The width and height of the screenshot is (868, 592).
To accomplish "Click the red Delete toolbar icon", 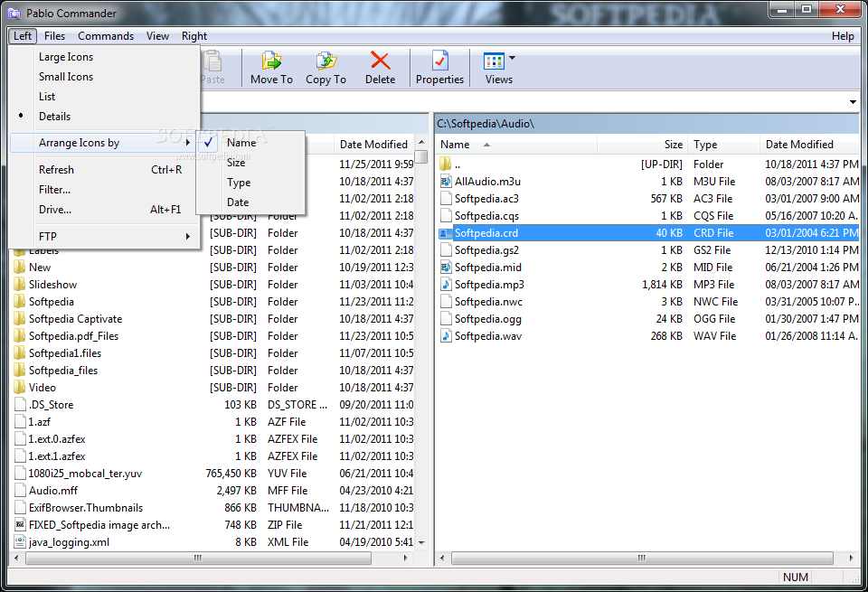I will tap(380, 61).
